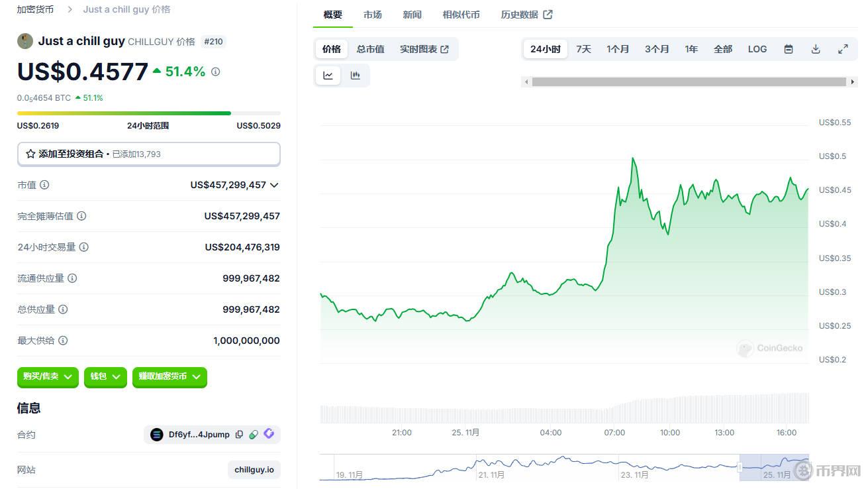Select the 7天 time range
The width and height of the screenshot is (868, 489).
(583, 49)
